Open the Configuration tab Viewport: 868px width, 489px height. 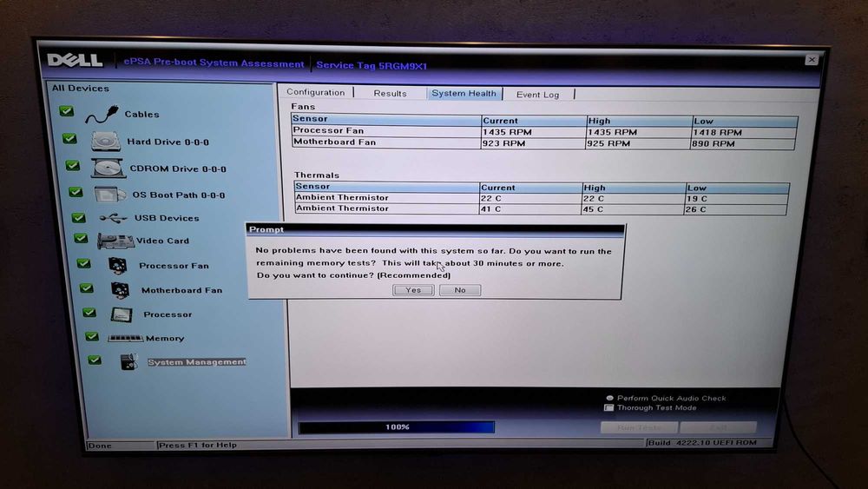(316, 92)
